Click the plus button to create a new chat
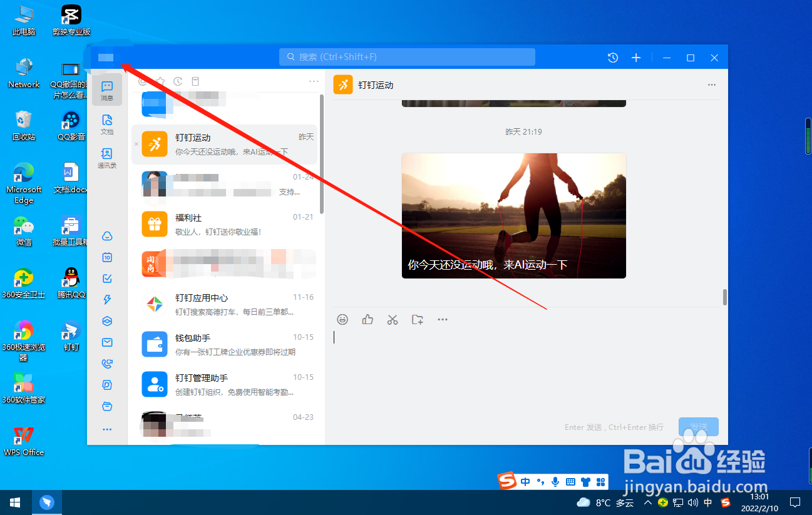812x515 pixels. coord(636,57)
